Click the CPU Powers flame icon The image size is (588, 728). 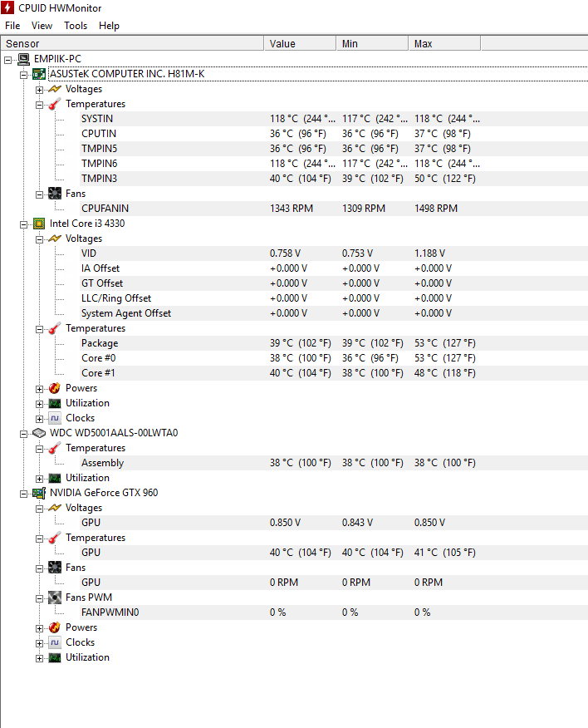[55, 388]
